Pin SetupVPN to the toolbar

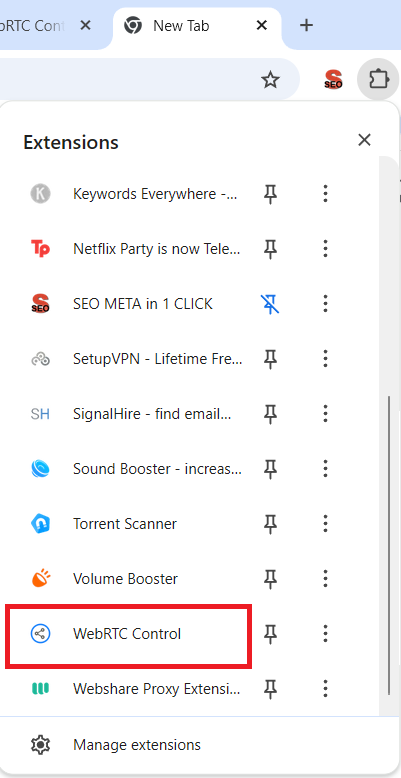(x=270, y=359)
